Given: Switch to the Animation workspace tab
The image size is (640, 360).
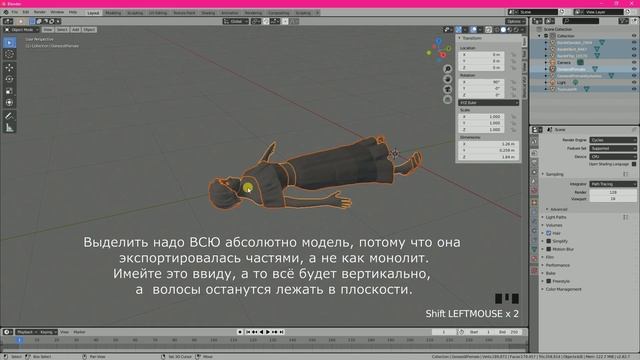Looking at the screenshot, I should [229, 13].
